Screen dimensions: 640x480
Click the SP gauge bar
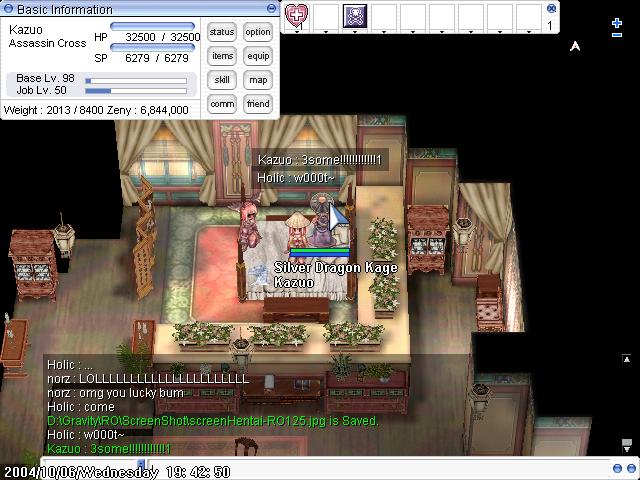click(152, 47)
